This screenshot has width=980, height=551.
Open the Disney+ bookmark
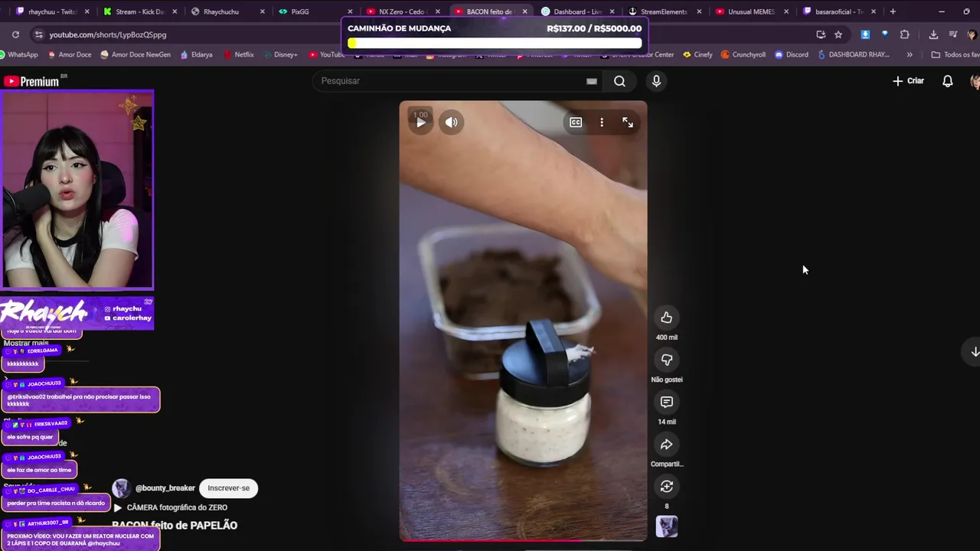click(x=280, y=54)
